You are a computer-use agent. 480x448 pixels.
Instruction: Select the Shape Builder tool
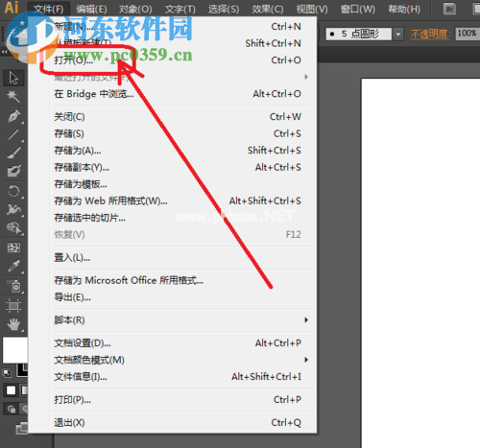click(x=13, y=228)
